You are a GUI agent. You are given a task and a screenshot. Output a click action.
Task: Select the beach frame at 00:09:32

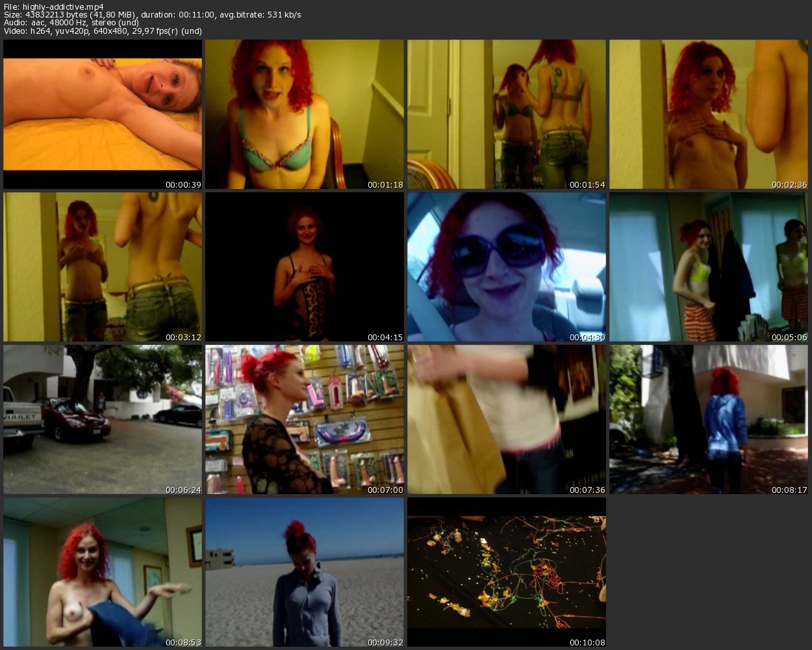305,572
